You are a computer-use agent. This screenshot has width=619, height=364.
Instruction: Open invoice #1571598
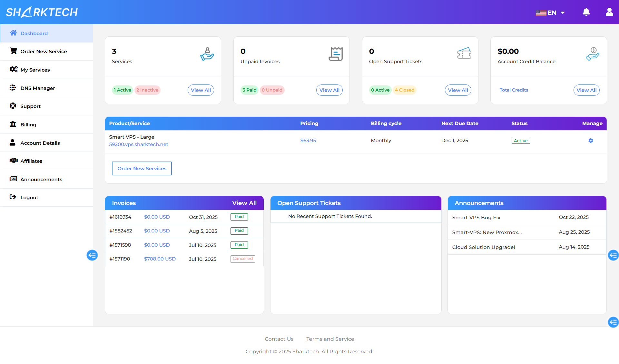tap(120, 245)
